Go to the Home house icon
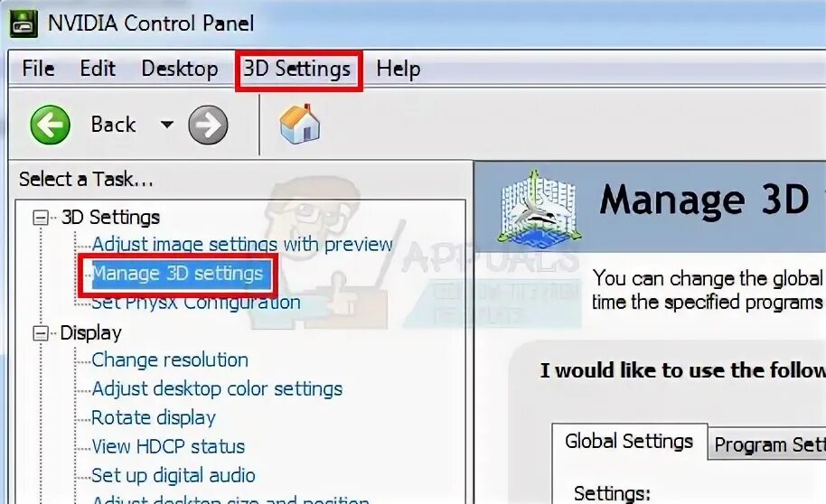 pyautogui.click(x=300, y=124)
